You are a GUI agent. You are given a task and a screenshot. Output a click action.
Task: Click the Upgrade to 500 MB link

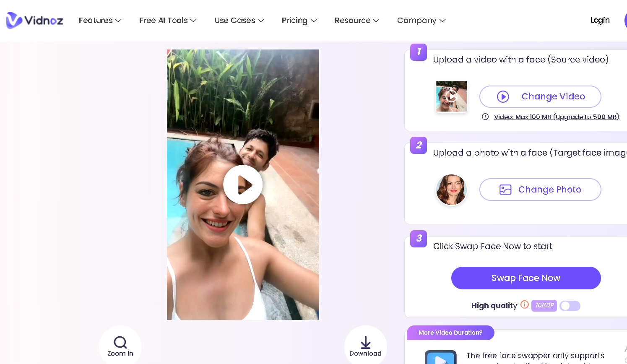click(586, 117)
